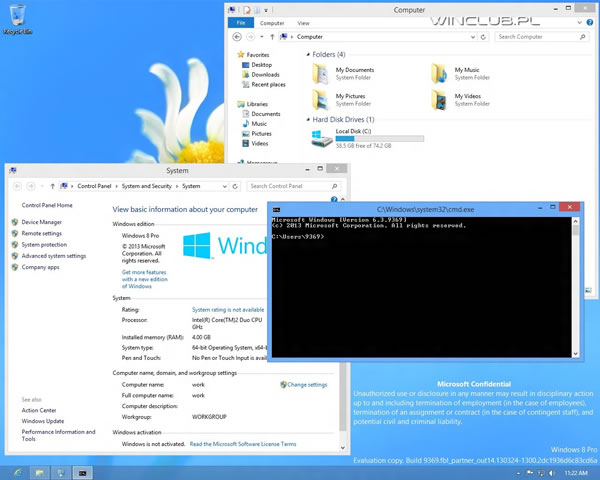Click the Downloads icon under Favorites
This screenshot has width=600, height=480.
click(246, 75)
